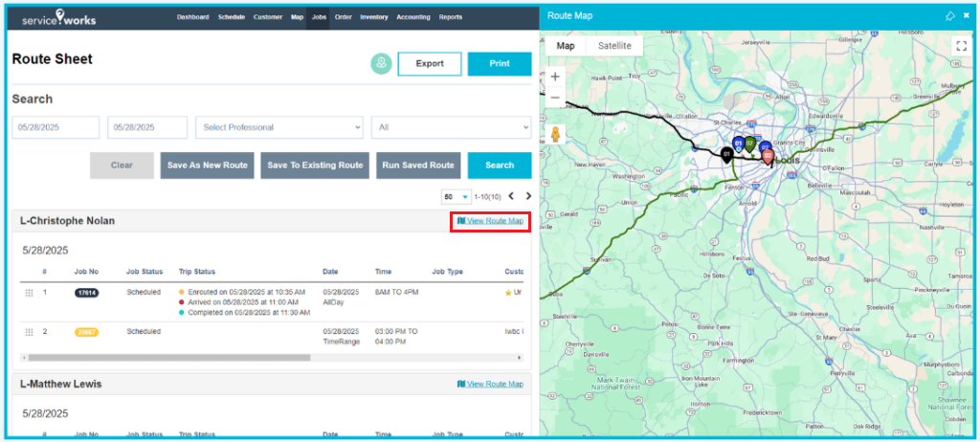
Task: Open the Select Professional dropdown
Action: [278, 127]
